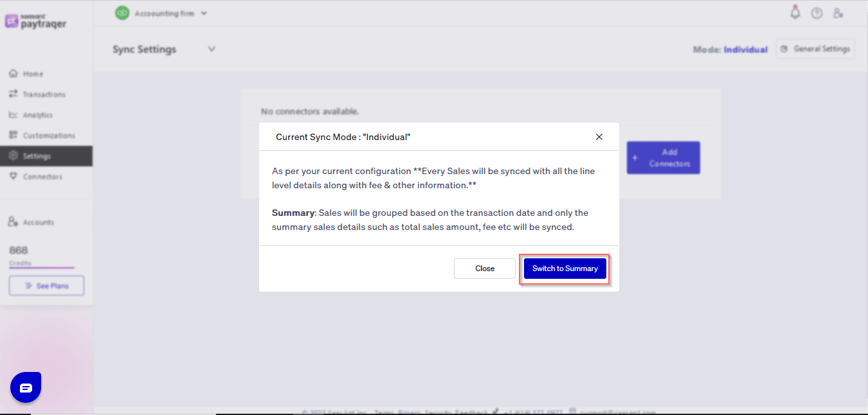The width and height of the screenshot is (868, 415).
Task: Click the Accounts people icon
Action: point(13,222)
